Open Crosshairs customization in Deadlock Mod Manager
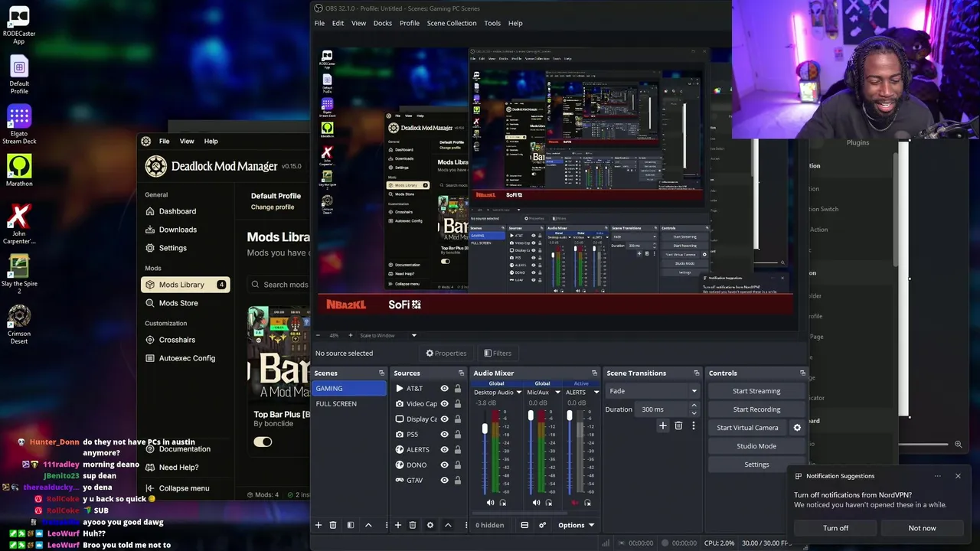 (177, 340)
